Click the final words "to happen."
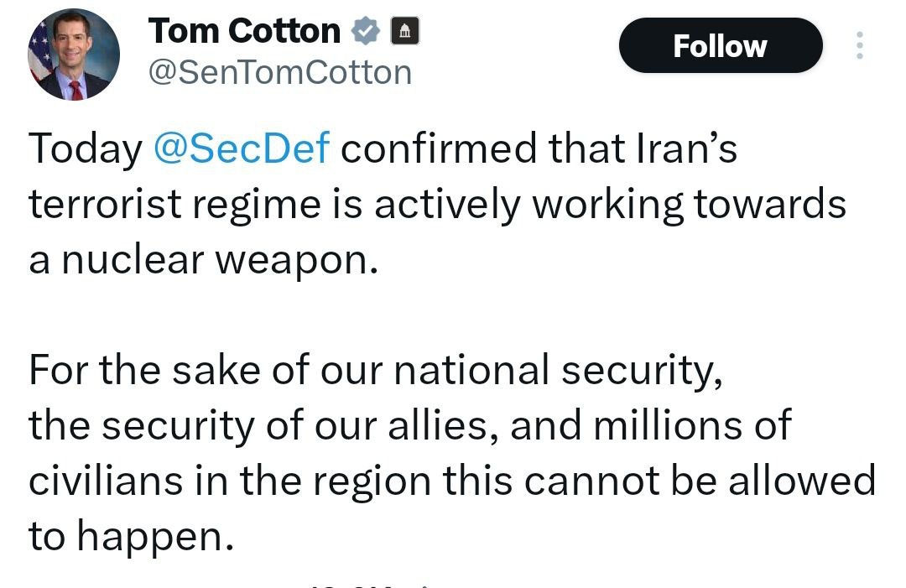This screenshot has width=906, height=588. tap(130, 536)
